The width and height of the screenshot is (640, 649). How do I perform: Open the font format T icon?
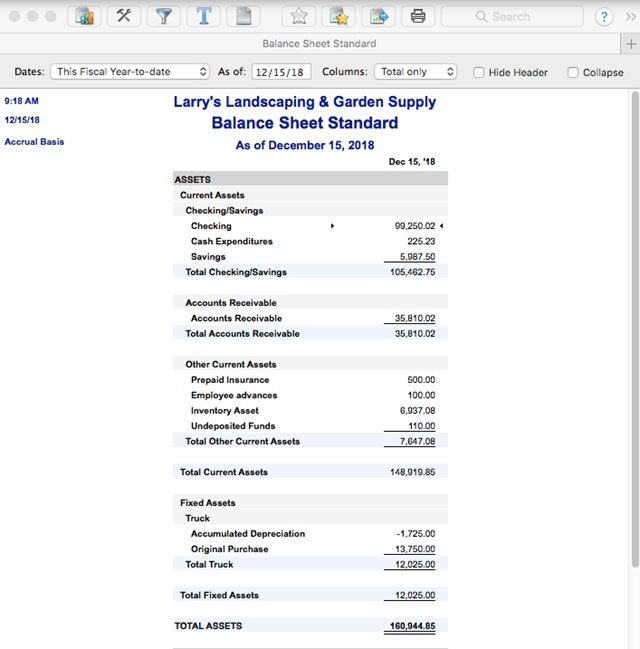[x=203, y=16]
